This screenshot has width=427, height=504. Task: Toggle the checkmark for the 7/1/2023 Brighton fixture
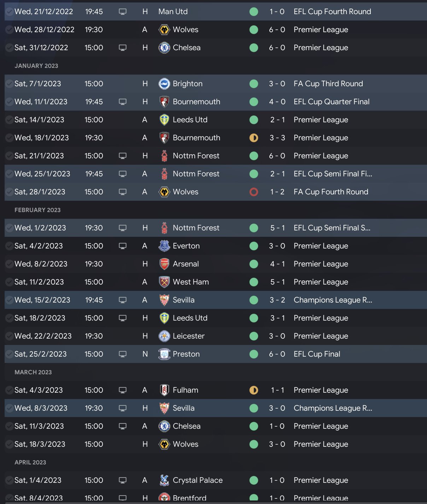point(9,84)
